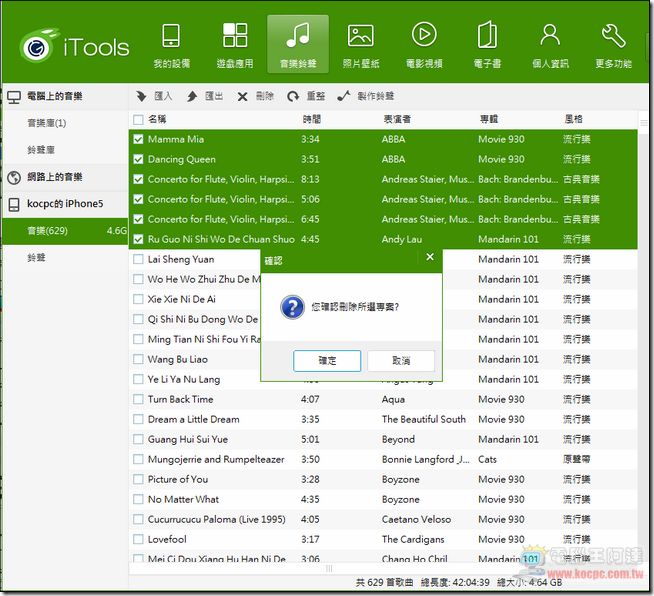Image resolution: width=654 pixels, height=596 pixels.
Task: Click the horizontal scrollbar grip below list
Action: tap(329, 568)
